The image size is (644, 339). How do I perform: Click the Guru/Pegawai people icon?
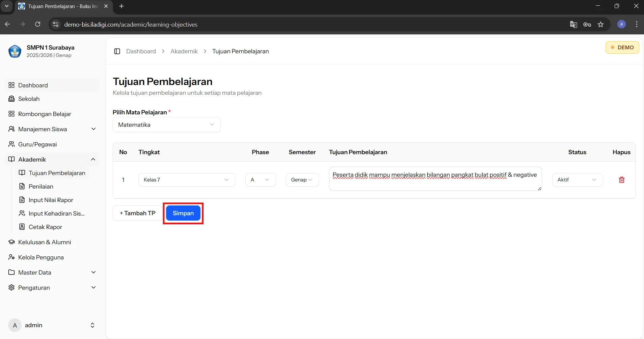click(x=11, y=144)
